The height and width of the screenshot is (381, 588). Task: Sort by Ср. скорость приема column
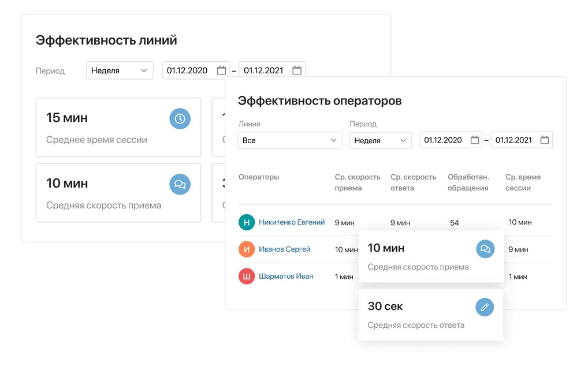pos(358,182)
